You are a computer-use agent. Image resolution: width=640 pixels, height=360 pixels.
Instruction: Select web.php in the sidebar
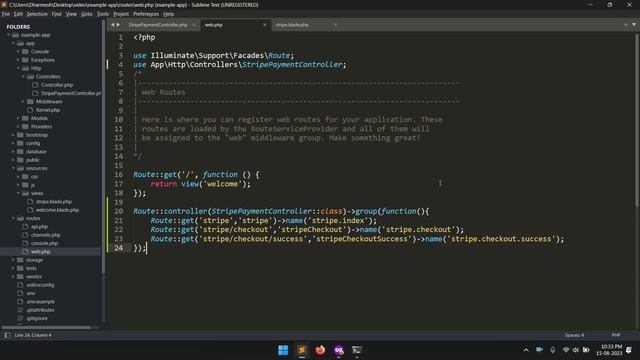(x=41, y=252)
